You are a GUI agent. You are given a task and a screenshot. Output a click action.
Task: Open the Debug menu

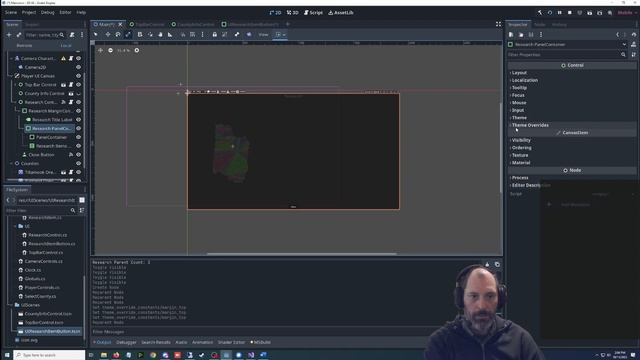47,13
